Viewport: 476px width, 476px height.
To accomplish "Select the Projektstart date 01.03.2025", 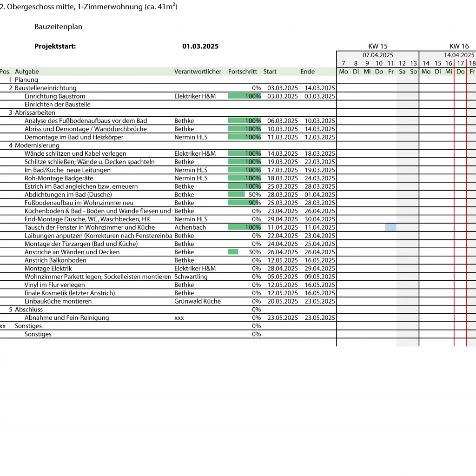I will [x=200, y=46].
